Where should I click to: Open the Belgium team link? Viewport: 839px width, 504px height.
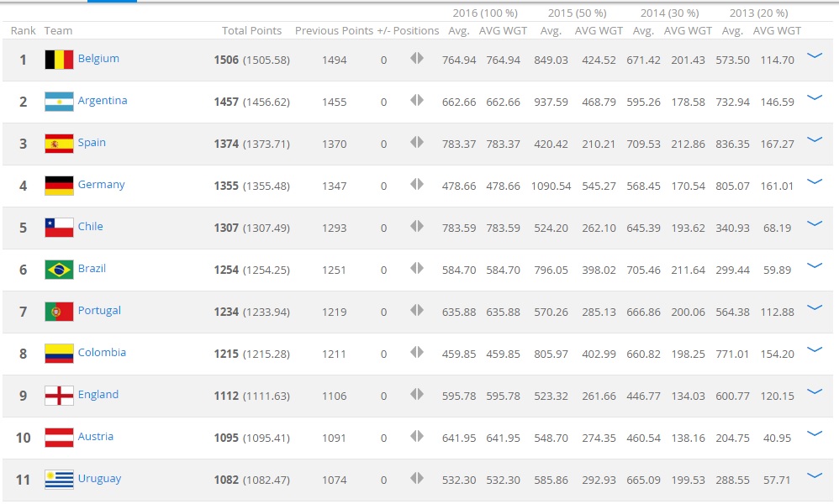[98, 59]
